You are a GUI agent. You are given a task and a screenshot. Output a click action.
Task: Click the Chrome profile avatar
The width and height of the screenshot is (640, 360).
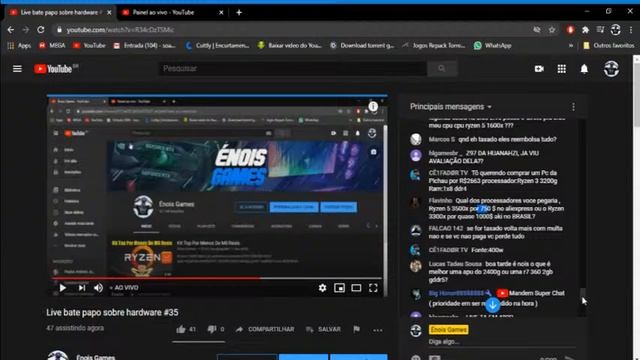click(616, 30)
